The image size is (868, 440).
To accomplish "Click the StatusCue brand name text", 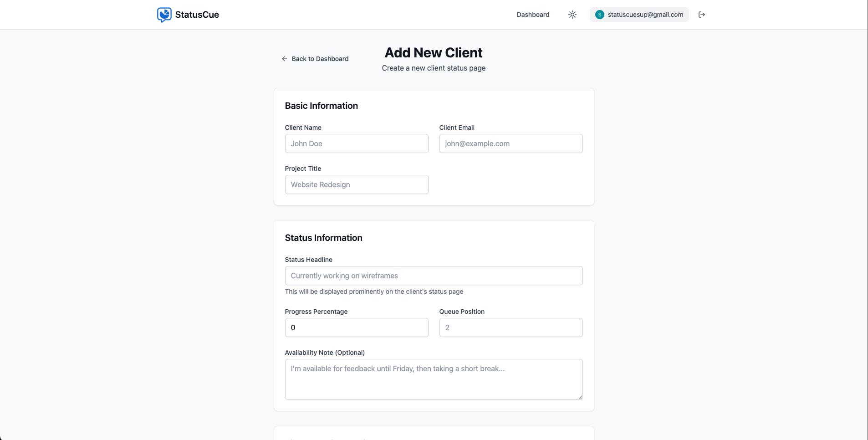I will 197,15.
